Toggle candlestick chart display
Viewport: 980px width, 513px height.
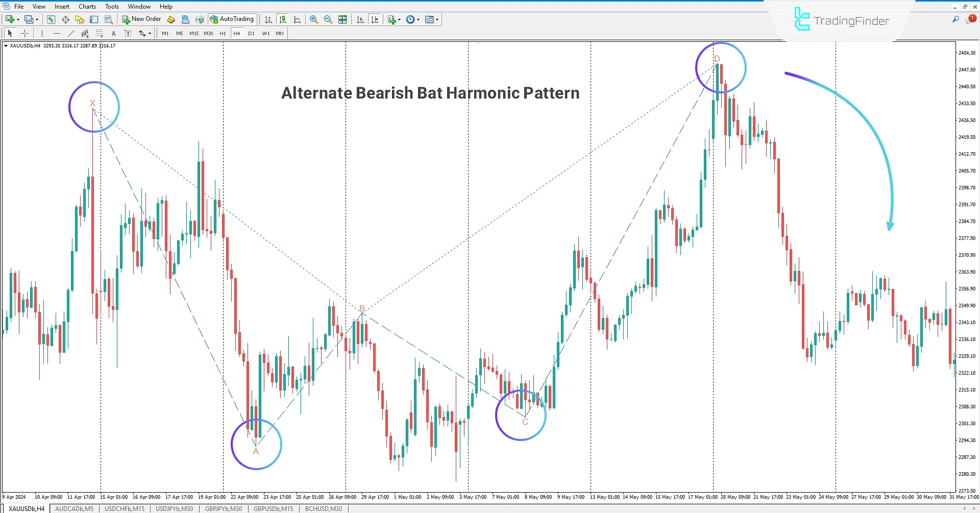click(283, 19)
